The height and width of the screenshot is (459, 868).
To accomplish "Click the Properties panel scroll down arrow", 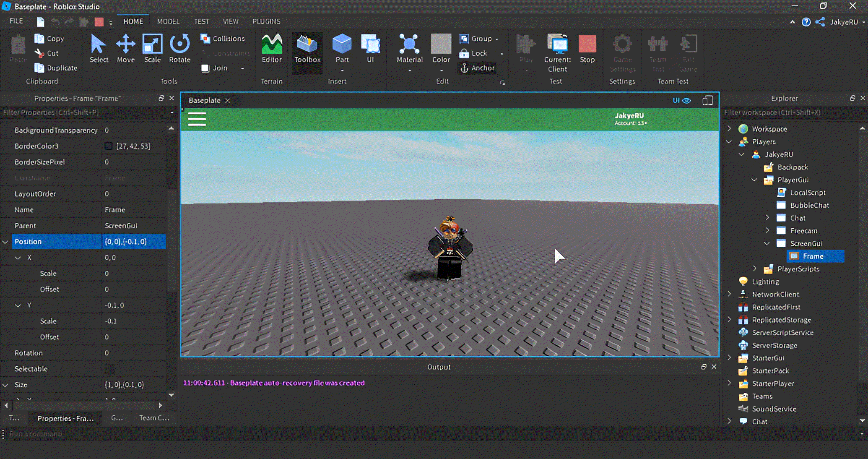I will [171, 395].
